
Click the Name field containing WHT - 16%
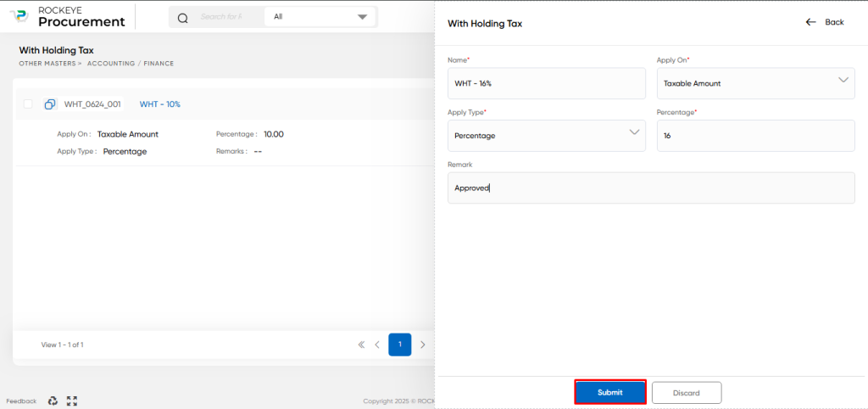click(547, 84)
